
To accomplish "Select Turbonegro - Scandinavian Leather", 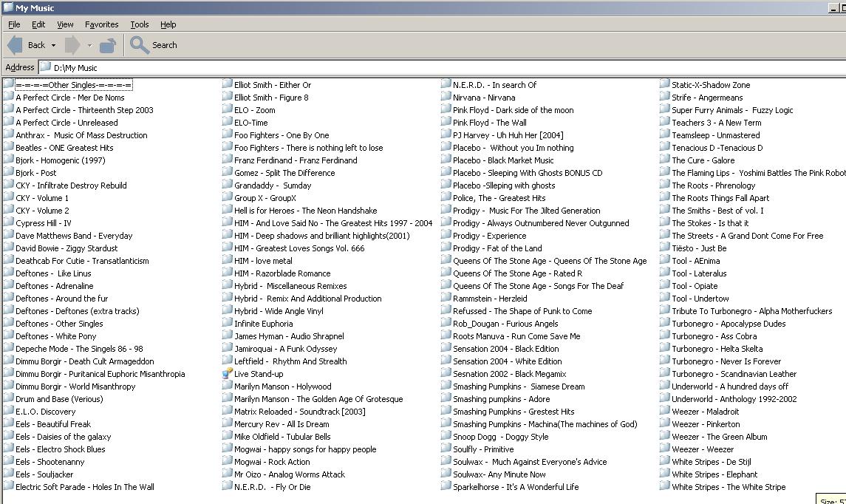I will point(734,374).
